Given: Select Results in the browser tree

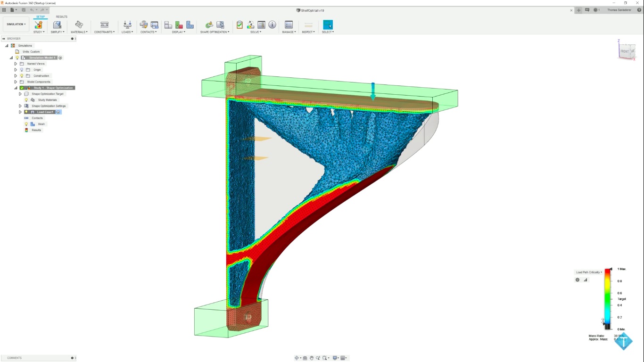Looking at the screenshot, I should click(x=36, y=130).
